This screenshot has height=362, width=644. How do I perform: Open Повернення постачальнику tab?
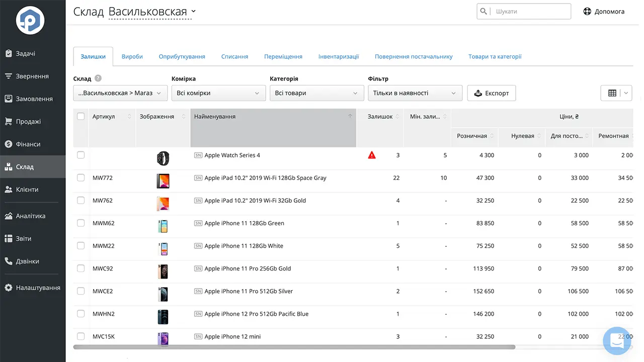pyautogui.click(x=414, y=56)
